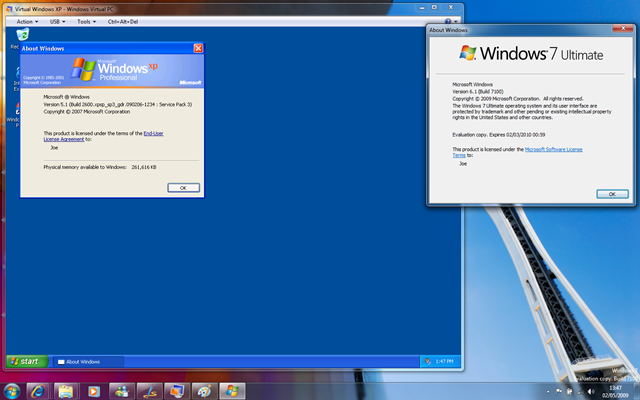
Task: Open Internet Explorer from Windows 7 taskbar
Action: pos(38,391)
